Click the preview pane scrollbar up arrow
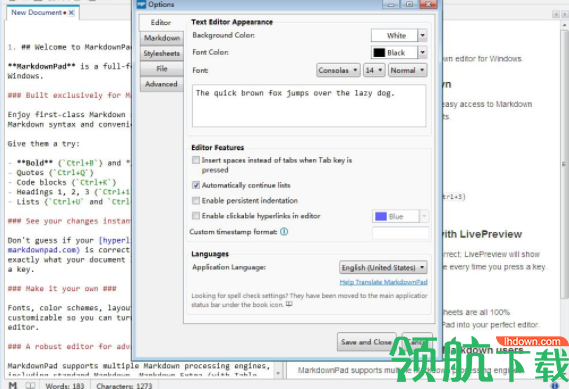The image size is (569, 389). [565, 24]
